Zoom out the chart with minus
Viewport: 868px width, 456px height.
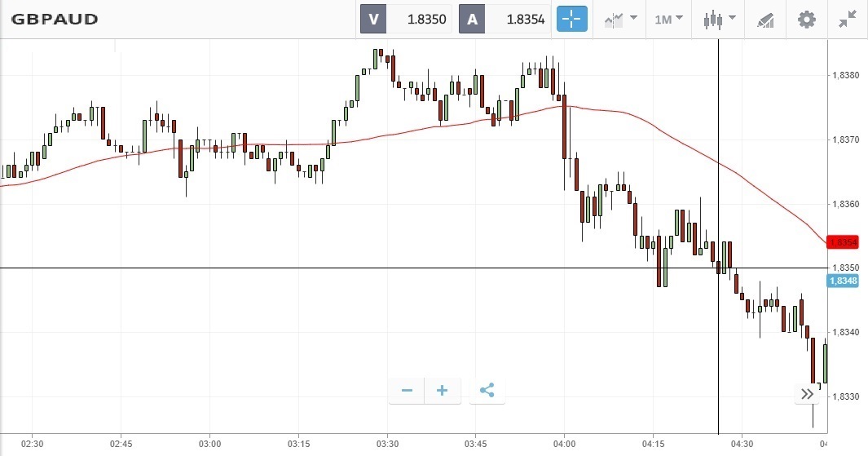[x=407, y=391]
